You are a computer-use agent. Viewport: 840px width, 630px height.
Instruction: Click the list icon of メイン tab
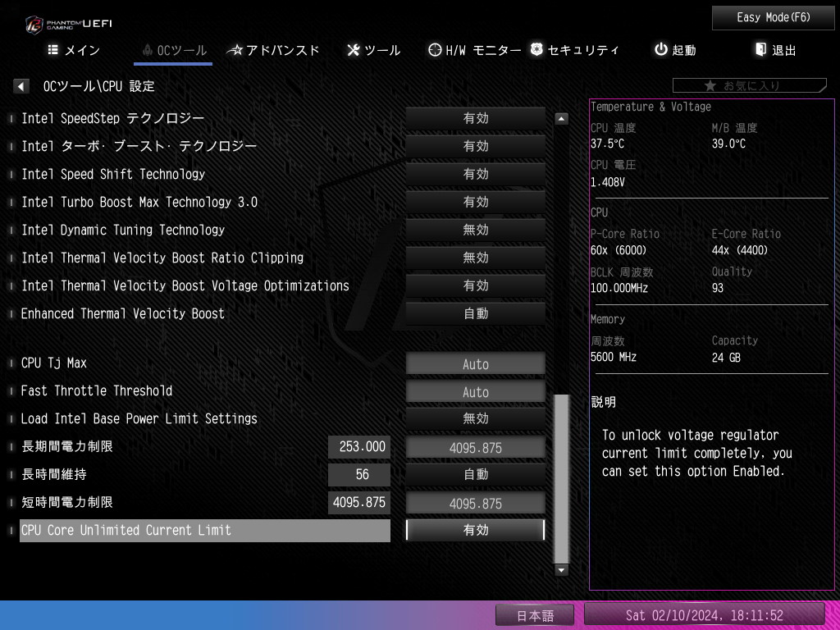click(x=53, y=50)
